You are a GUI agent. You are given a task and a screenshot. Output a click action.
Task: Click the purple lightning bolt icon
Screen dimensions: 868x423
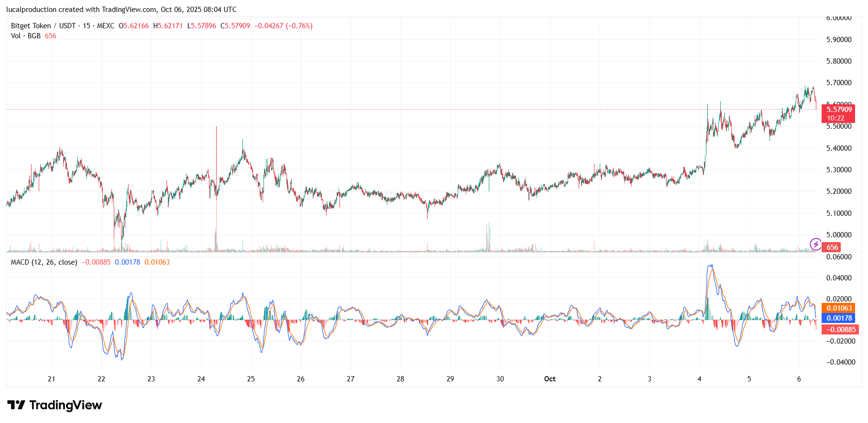pos(815,245)
